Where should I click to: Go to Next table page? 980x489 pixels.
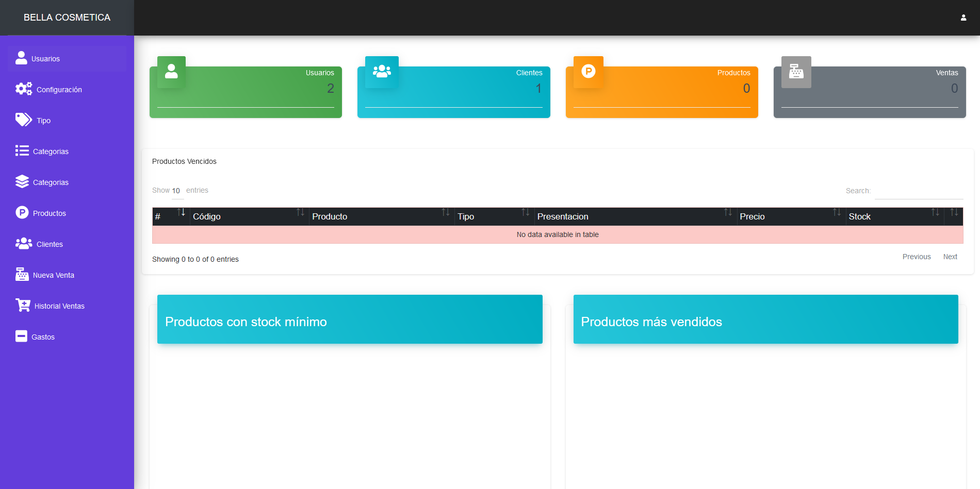pos(950,257)
